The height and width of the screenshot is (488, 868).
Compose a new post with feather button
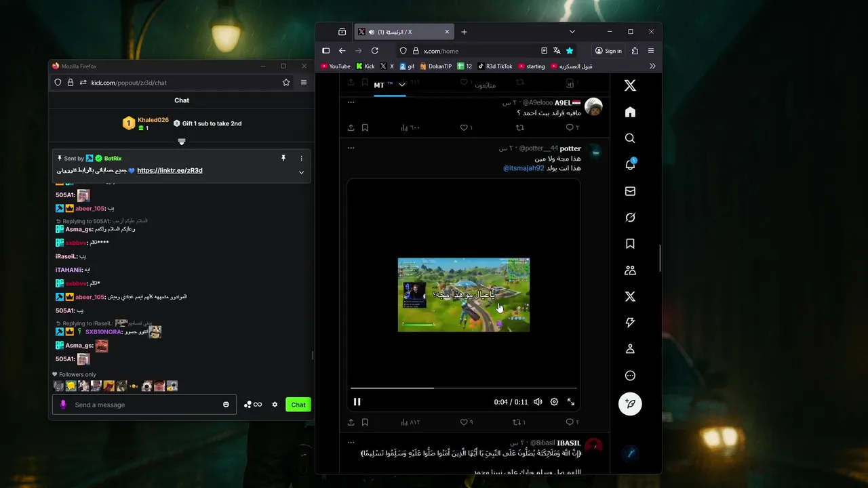[x=630, y=403]
